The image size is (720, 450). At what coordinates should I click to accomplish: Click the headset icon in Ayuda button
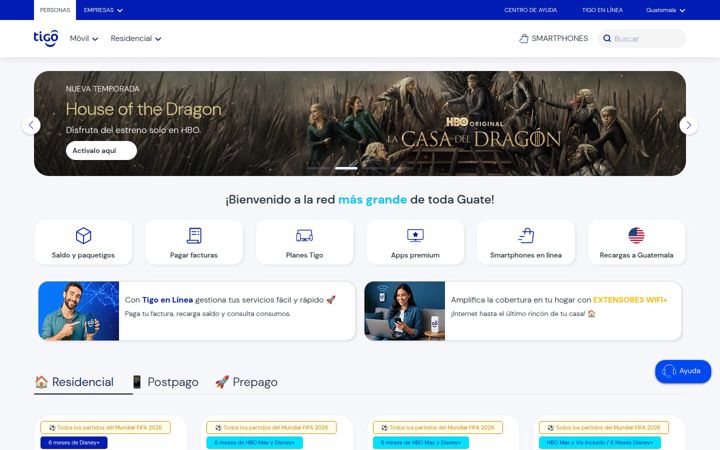pyautogui.click(x=669, y=371)
